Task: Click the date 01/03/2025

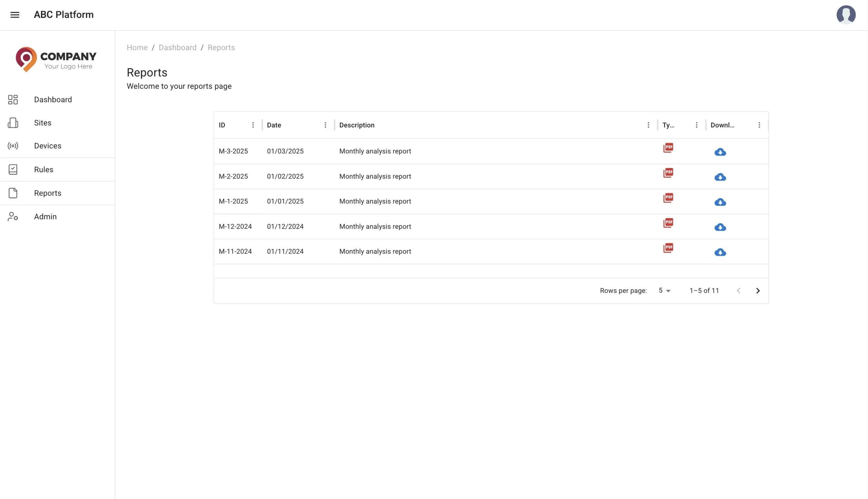Action: [285, 151]
